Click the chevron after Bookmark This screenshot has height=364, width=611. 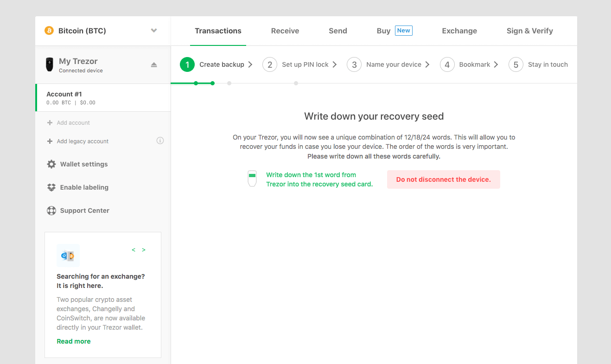pyautogui.click(x=496, y=64)
